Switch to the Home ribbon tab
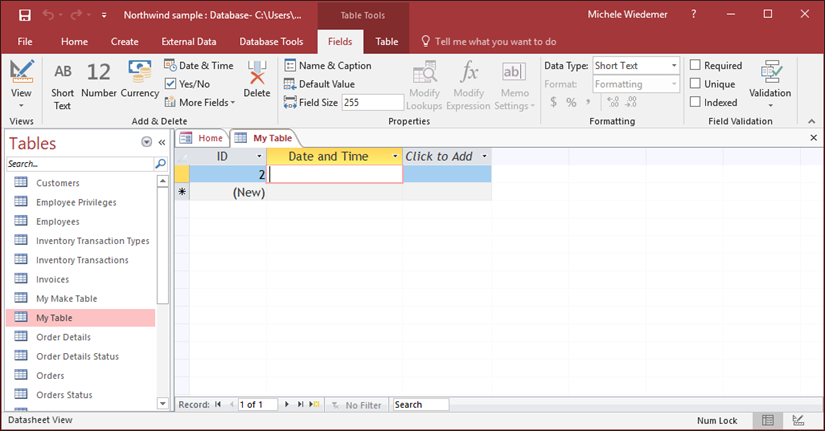This screenshot has width=825, height=431. (x=74, y=42)
